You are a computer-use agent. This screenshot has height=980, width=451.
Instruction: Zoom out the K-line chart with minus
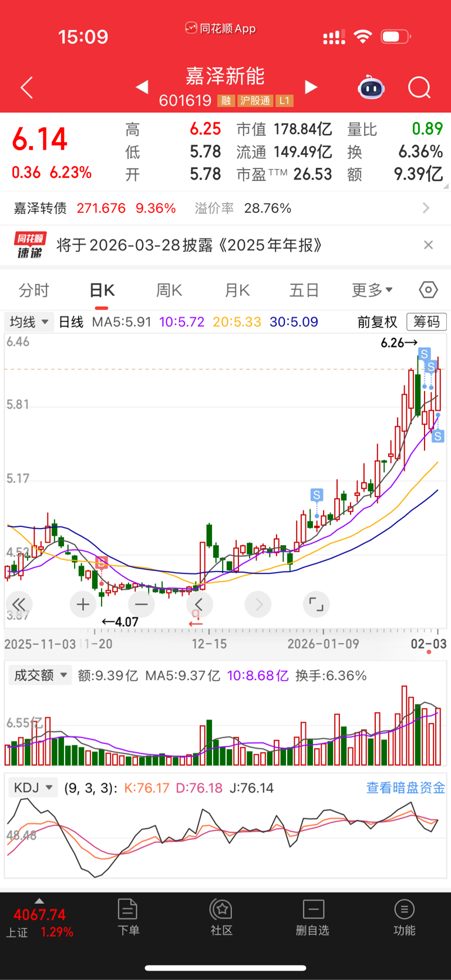[141, 604]
